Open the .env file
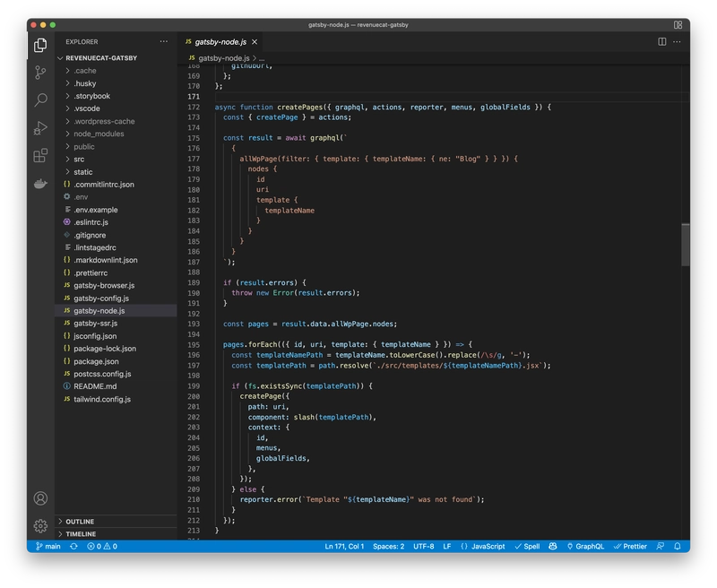This screenshot has height=588, width=717. [116, 197]
